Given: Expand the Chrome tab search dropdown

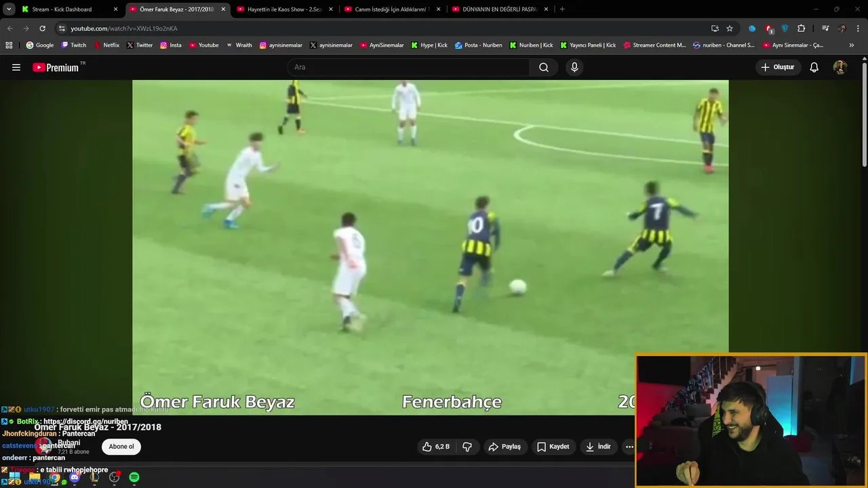Looking at the screenshot, I should point(9,9).
